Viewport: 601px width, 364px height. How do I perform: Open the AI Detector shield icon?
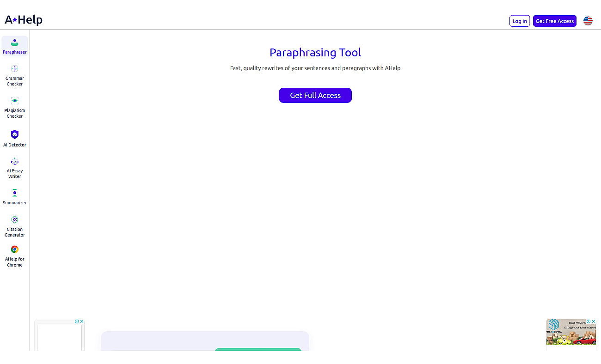click(15, 134)
